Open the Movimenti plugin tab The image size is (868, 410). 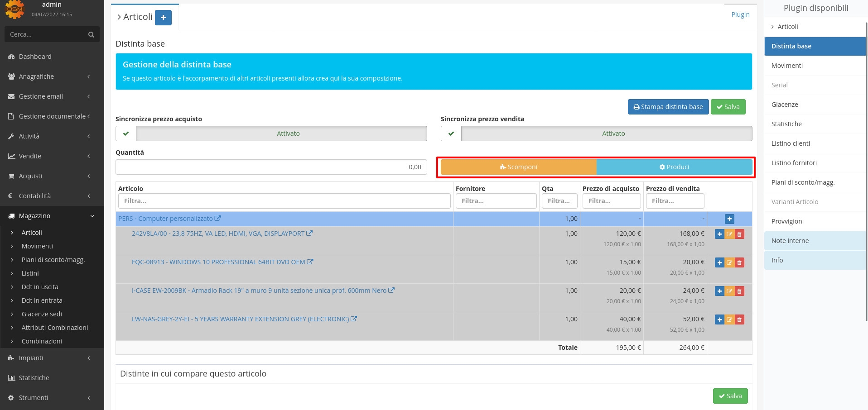tap(787, 66)
